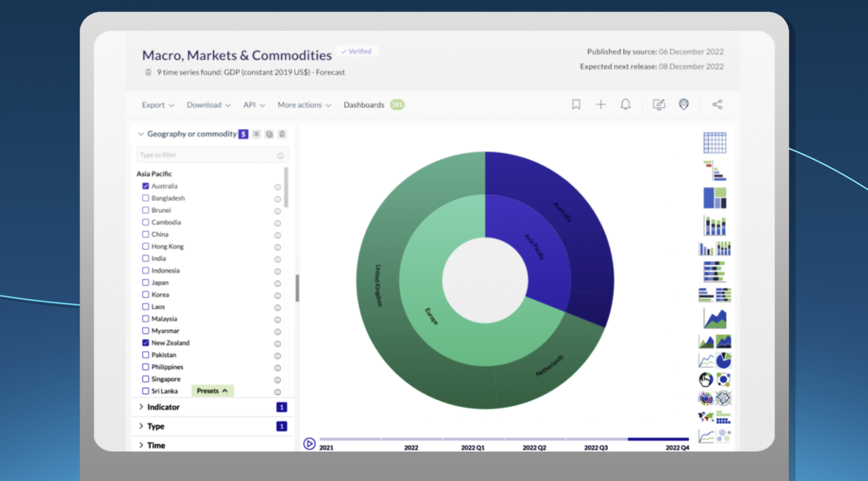This screenshot has width=868, height=481.
Task: Select the network bubble ring icon
Action: [x=723, y=379]
